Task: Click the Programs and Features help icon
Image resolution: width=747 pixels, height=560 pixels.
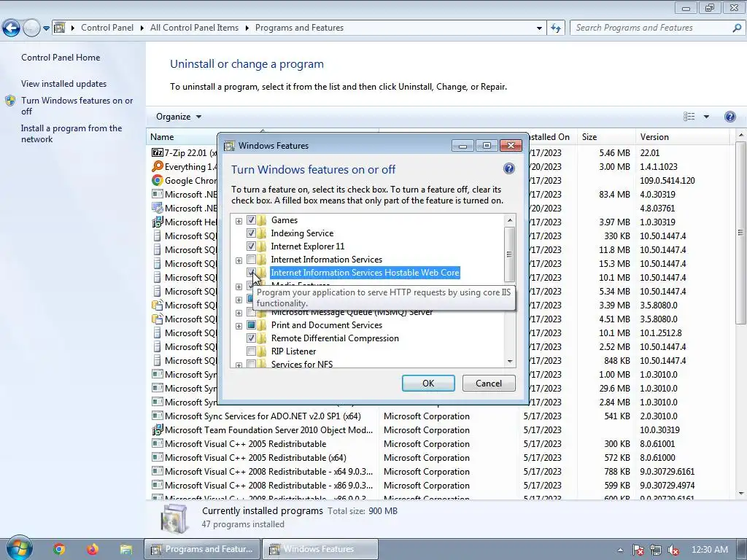Action: 729,117
